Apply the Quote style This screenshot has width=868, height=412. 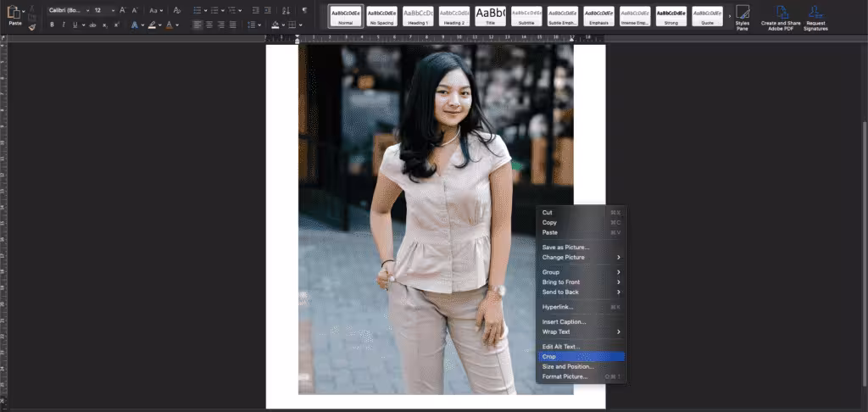tap(708, 16)
